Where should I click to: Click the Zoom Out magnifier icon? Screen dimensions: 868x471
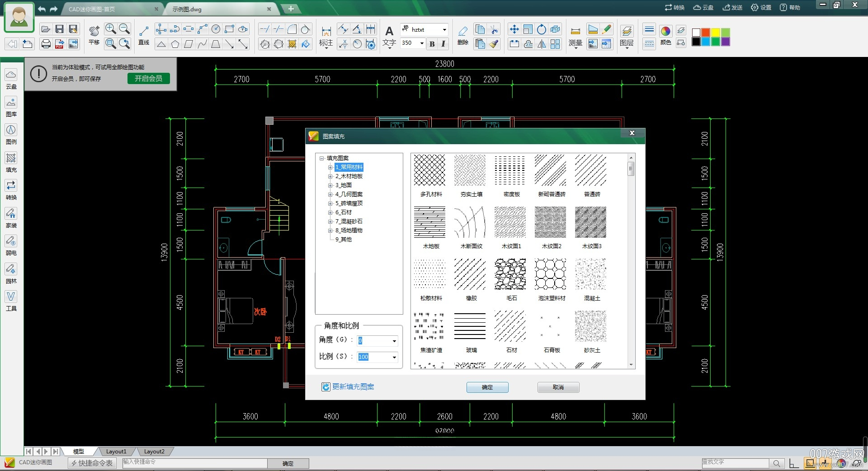point(124,29)
